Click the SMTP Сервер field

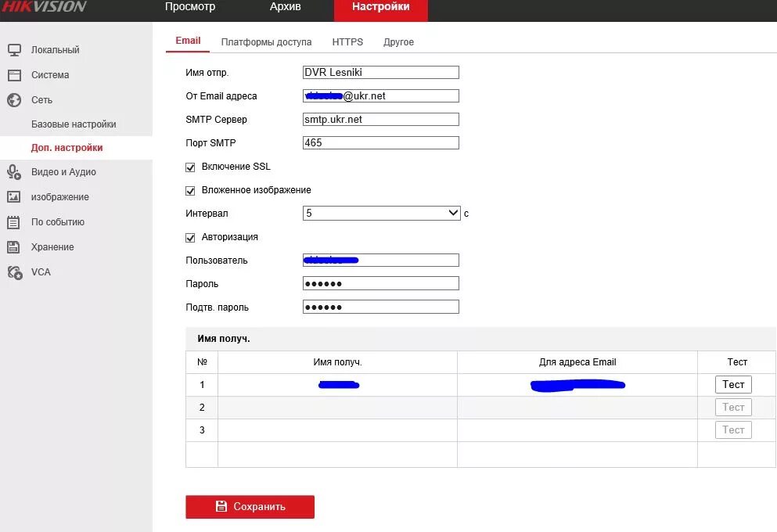[380, 120]
